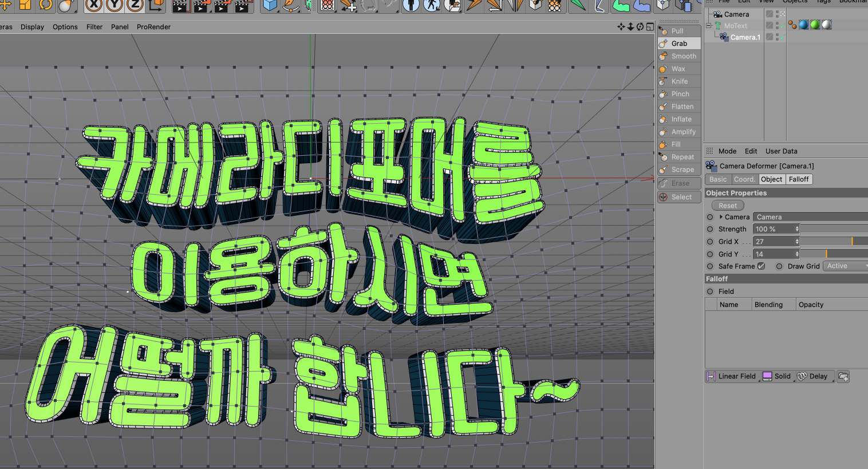Switch to the Coord. tab
This screenshot has height=469, width=868.
pyautogui.click(x=744, y=179)
